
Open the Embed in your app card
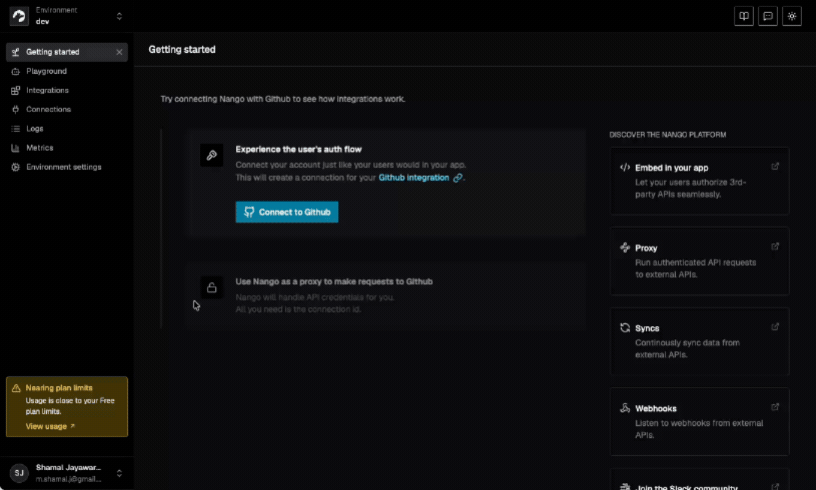point(699,180)
